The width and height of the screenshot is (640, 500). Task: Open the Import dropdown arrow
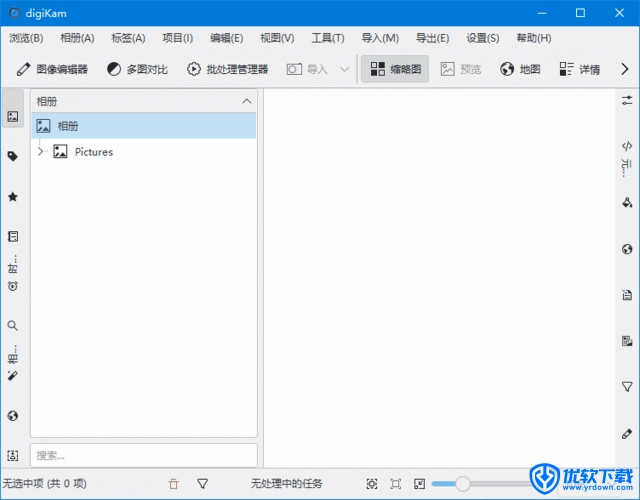click(344, 69)
